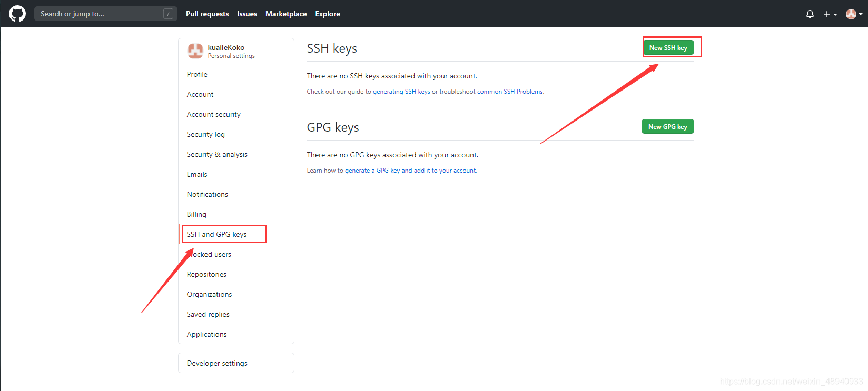Click the slash shortcut icon in search
The width and height of the screenshot is (868, 391).
point(168,14)
